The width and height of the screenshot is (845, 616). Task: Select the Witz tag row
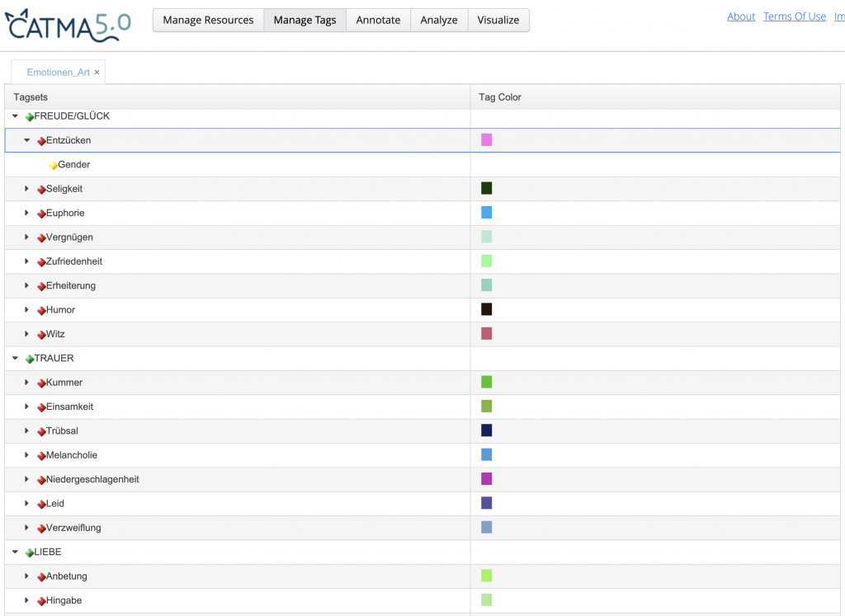point(422,334)
